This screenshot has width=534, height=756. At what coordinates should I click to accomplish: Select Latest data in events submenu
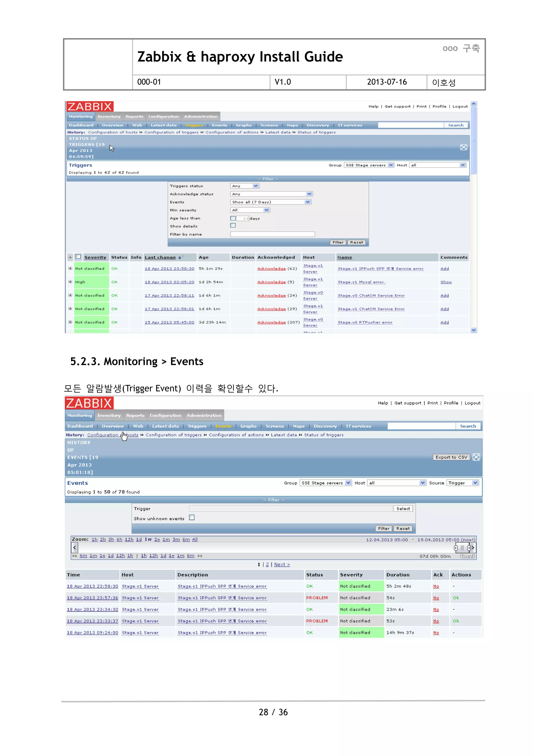point(165,426)
